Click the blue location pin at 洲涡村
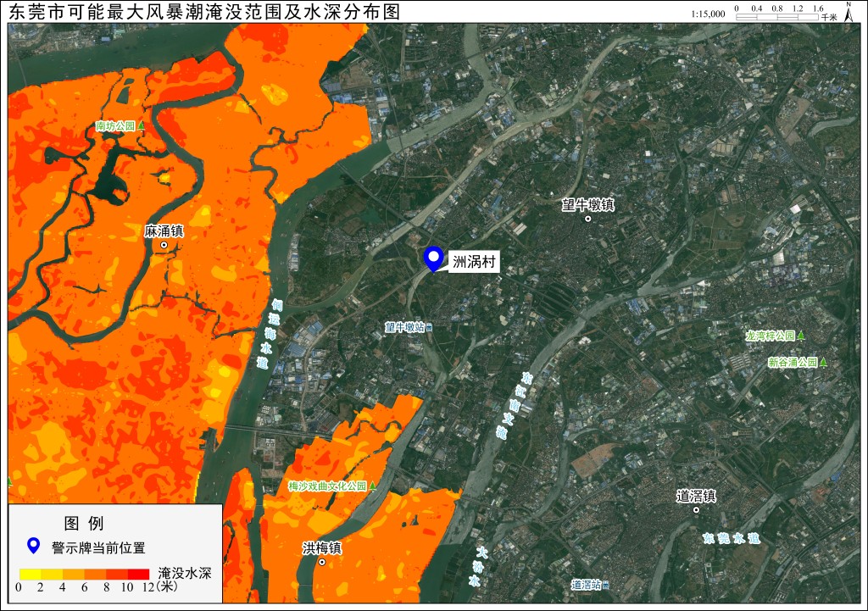This screenshot has width=868, height=611. 433,259
